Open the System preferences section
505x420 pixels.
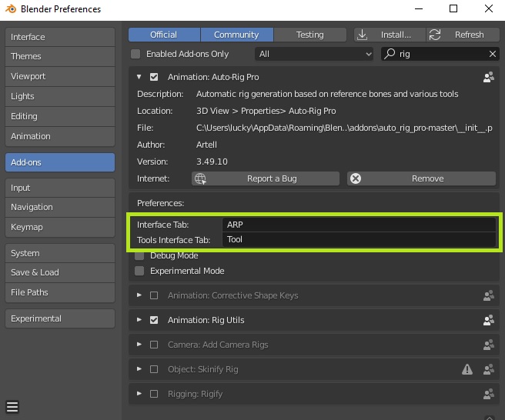click(60, 253)
